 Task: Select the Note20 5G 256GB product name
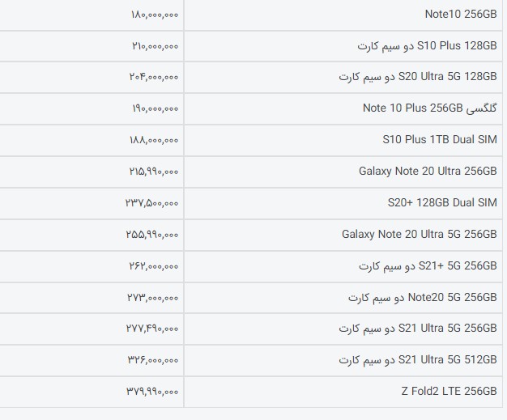coord(422,297)
